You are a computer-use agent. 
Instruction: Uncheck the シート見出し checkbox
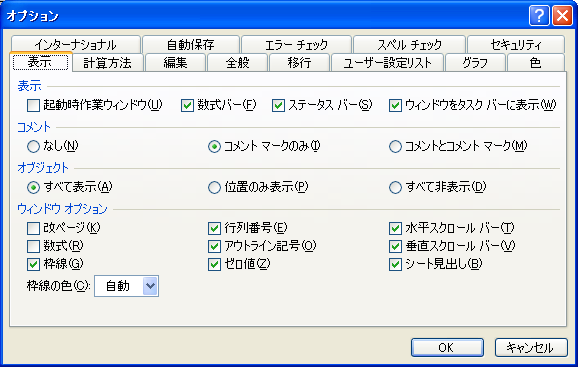pyautogui.click(x=395, y=264)
